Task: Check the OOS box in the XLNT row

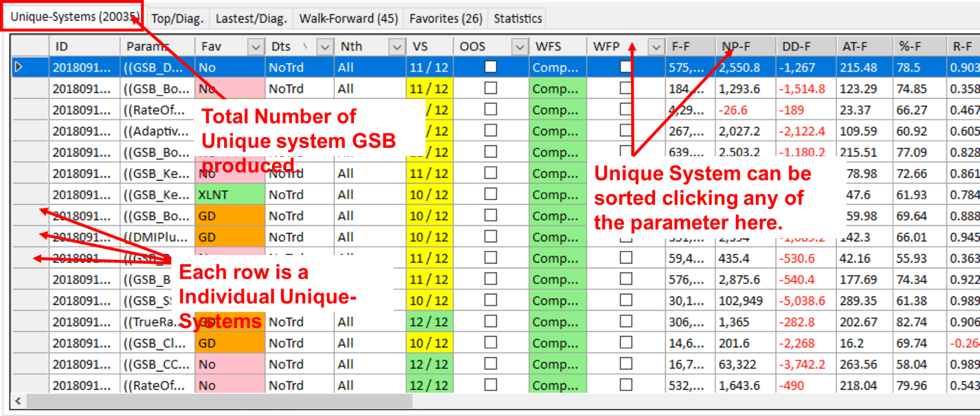Action: pos(491,195)
